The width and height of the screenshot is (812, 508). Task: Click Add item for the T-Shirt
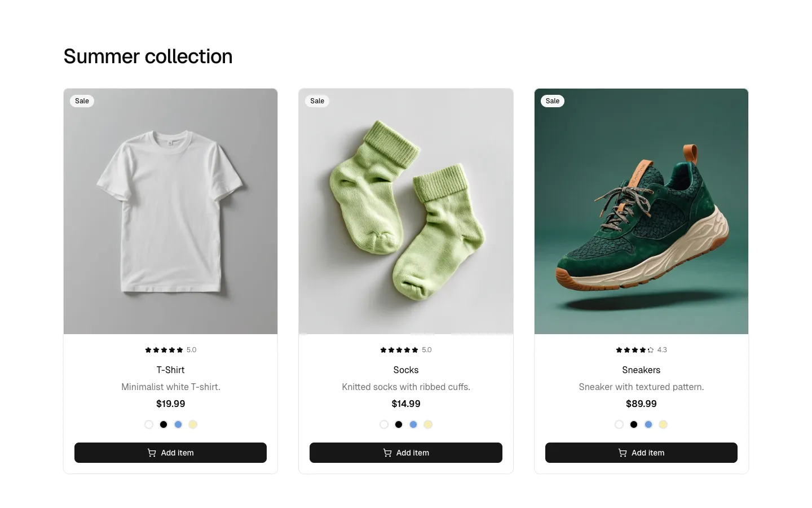[x=170, y=453]
